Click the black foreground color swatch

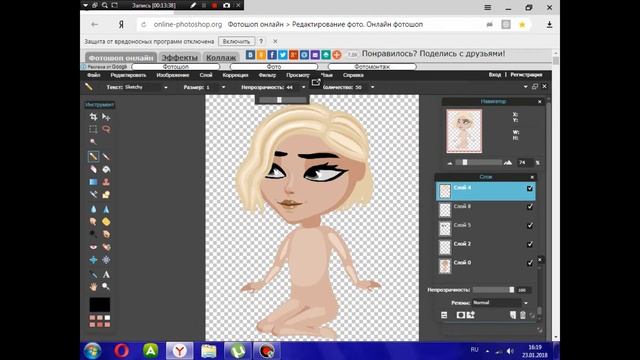[x=100, y=304]
